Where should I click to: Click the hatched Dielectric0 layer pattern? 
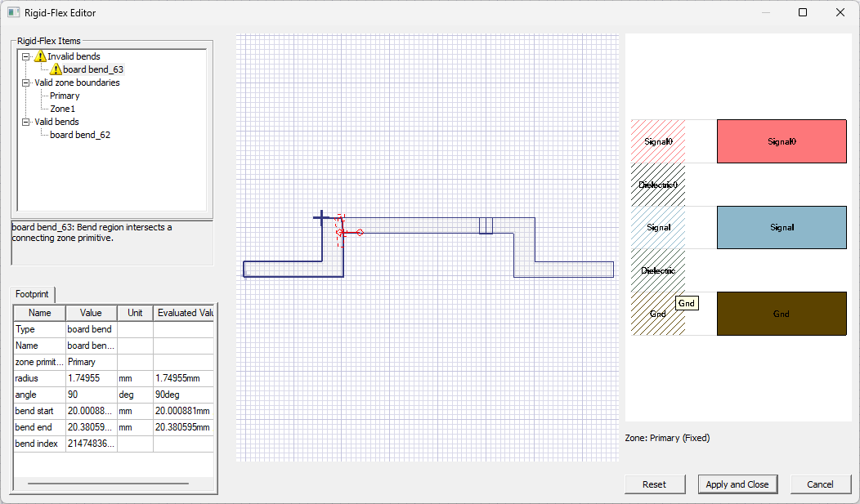(x=657, y=184)
